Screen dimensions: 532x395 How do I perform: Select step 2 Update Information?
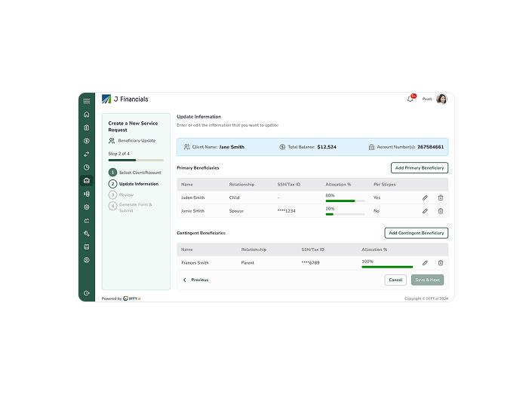point(138,184)
